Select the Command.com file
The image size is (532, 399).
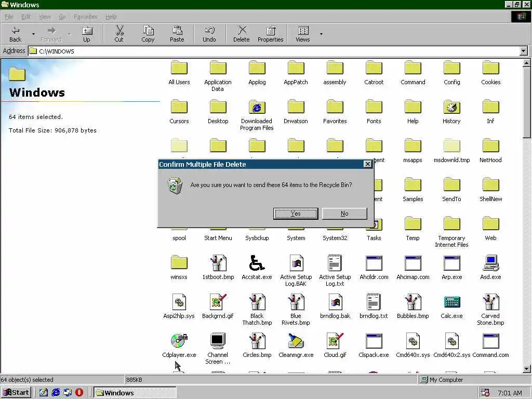(x=490, y=345)
